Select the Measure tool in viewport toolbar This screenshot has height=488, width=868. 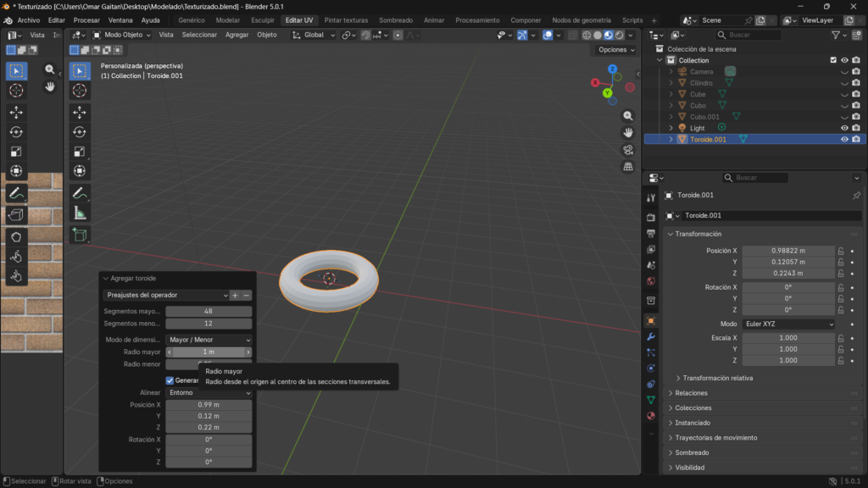coord(80,213)
